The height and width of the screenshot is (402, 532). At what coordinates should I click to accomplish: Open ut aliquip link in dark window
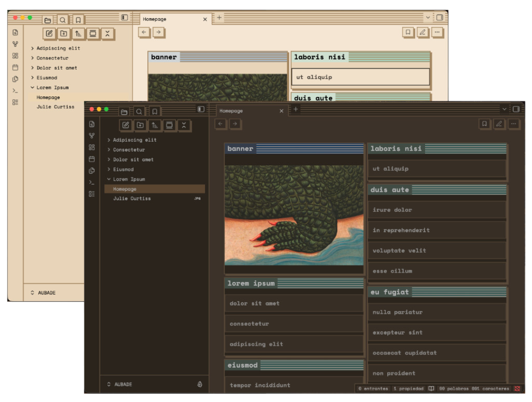pyautogui.click(x=437, y=168)
